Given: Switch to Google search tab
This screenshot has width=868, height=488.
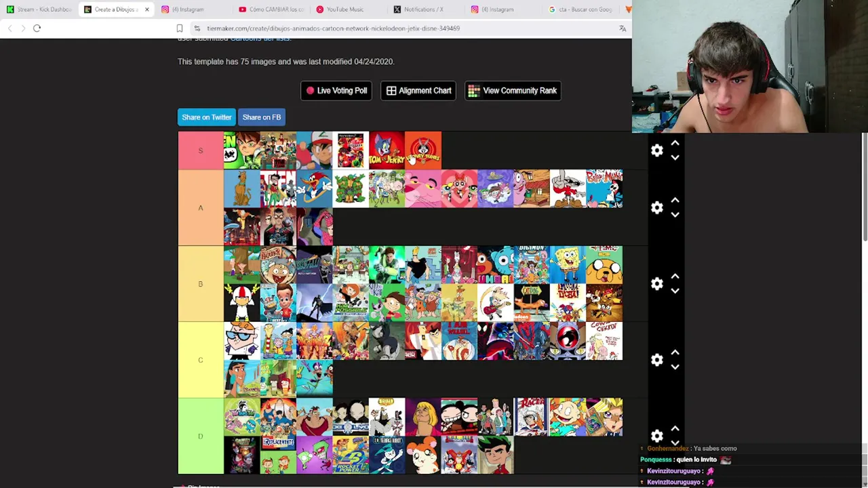Looking at the screenshot, I should click(580, 9).
